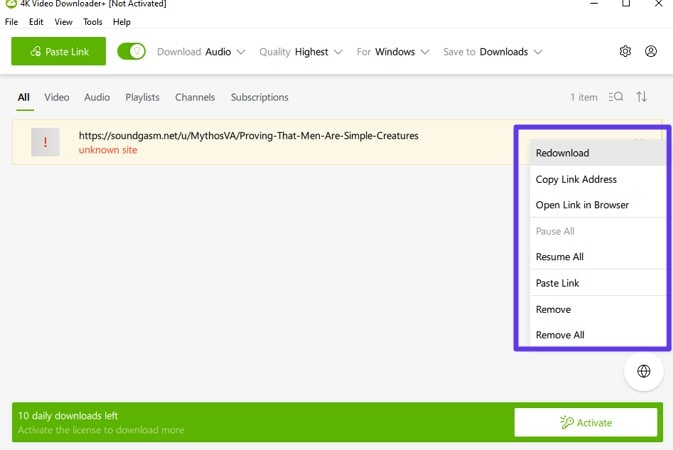Click the search list icon

616,97
